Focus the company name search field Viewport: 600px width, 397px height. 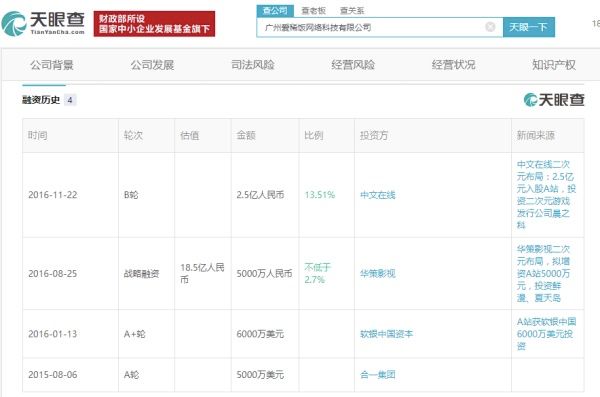(371, 27)
